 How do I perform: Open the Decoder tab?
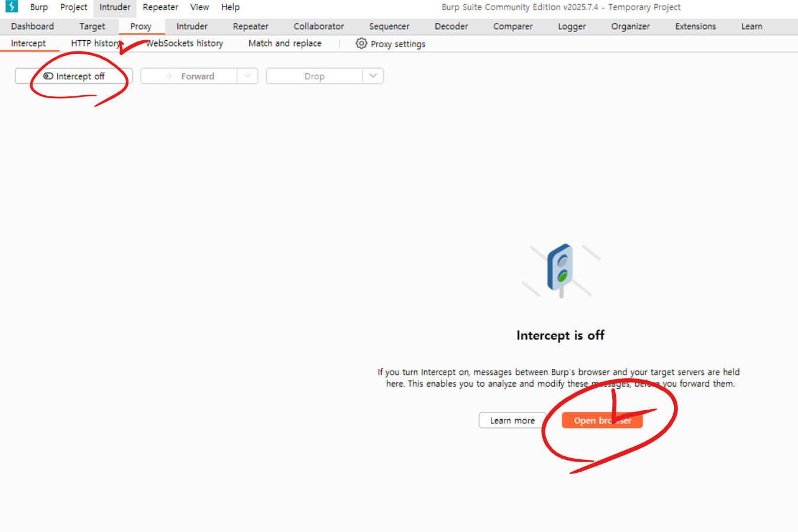click(x=451, y=26)
